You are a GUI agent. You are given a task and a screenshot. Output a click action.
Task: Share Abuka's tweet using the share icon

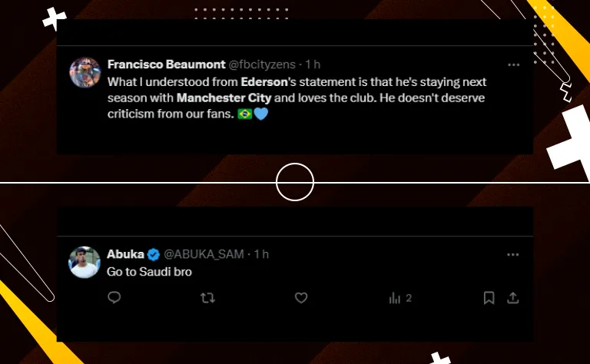tap(513, 298)
